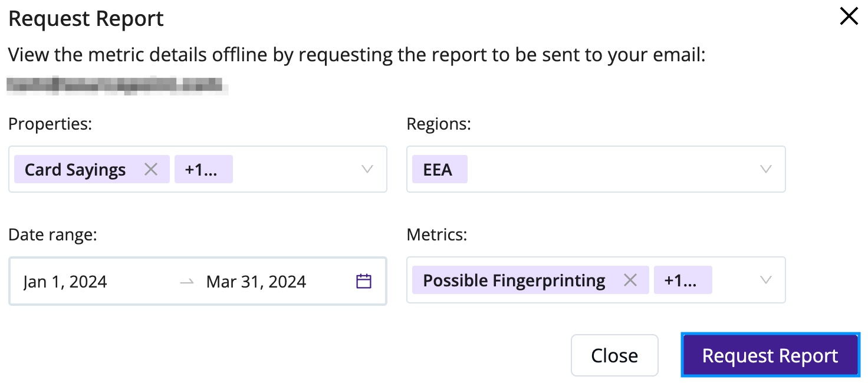The height and width of the screenshot is (383, 868).
Task: Click the blurred email address text
Action: tap(118, 85)
